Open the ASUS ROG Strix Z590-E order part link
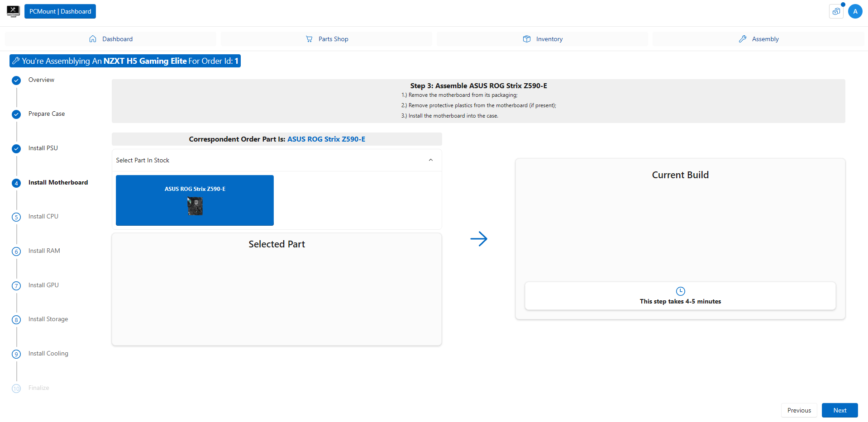The width and height of the screenshot is (868, 422). point(326,139)
